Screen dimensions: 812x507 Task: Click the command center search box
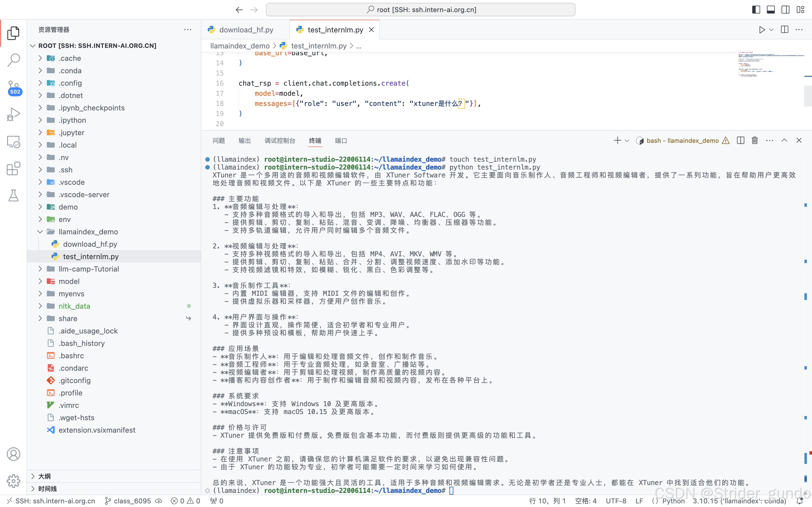click(420, 10)
